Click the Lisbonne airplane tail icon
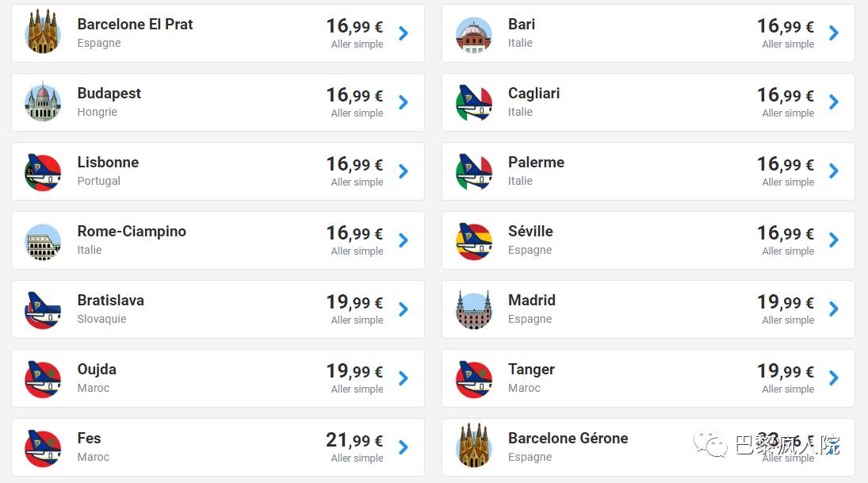868x483 pixels. click(x=43, y=171)
